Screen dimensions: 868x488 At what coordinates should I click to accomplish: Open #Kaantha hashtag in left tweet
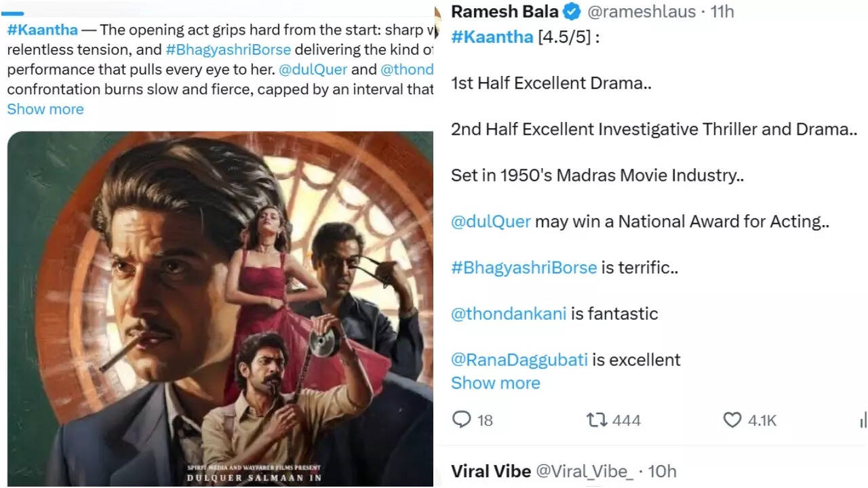coord(42,30)
